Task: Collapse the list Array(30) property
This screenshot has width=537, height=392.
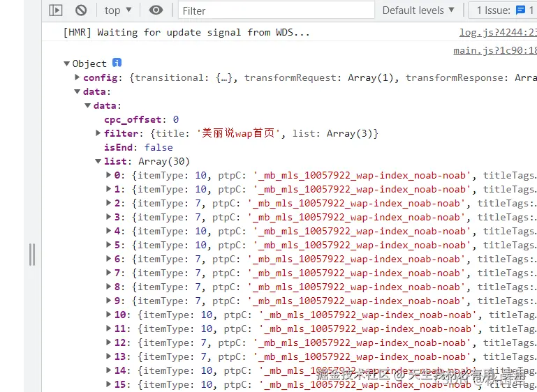Action: (98, 161)
